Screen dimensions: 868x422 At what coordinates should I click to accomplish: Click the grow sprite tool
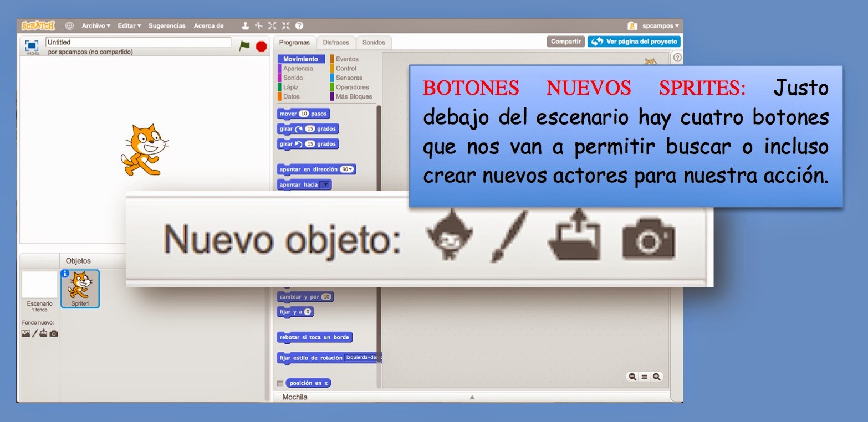pos(272,25)
